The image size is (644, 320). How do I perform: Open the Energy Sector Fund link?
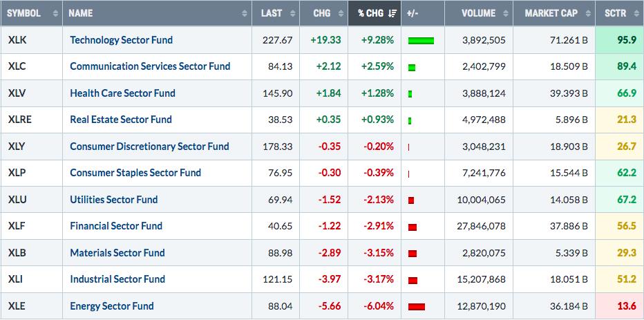[x=111, y=305]
